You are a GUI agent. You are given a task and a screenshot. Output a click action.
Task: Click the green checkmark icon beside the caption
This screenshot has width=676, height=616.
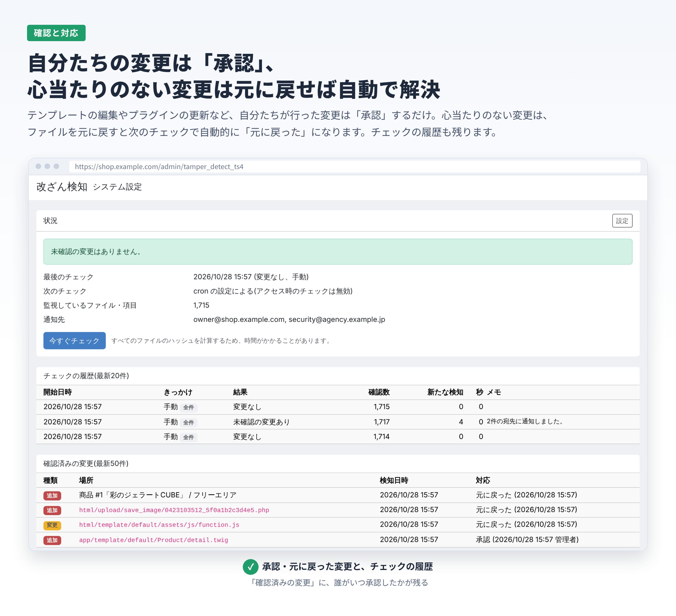pos(250,567)
